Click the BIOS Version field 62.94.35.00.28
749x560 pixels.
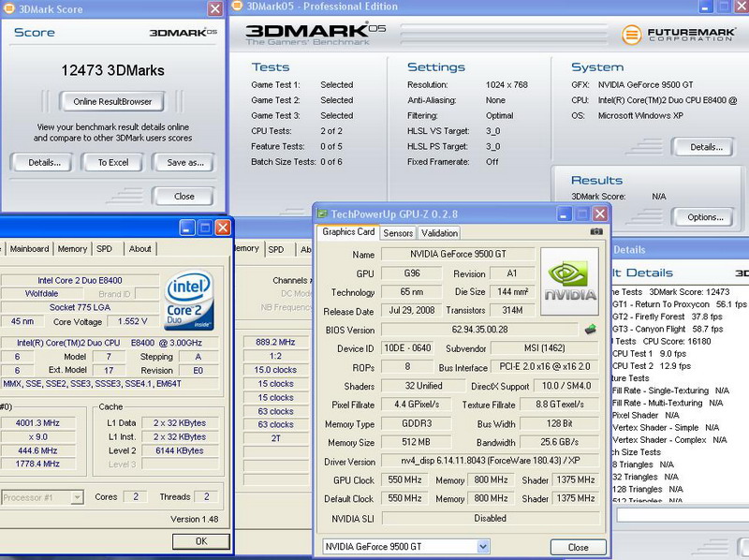coord(479,330)
